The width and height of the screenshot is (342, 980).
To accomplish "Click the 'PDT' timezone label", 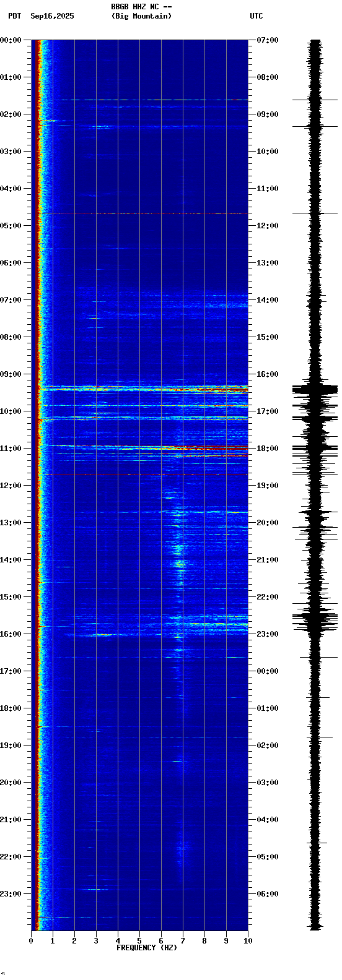I will click(14, 16).
